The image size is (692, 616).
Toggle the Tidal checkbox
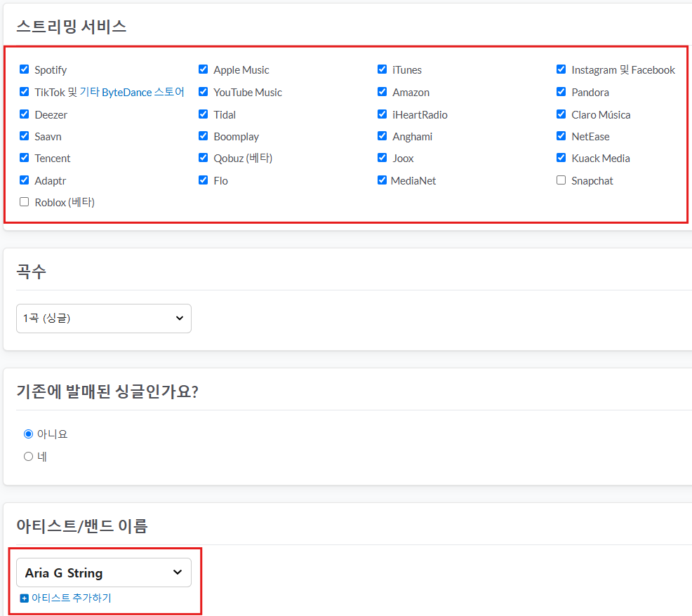pyautogui.click(x=203, y=114)
